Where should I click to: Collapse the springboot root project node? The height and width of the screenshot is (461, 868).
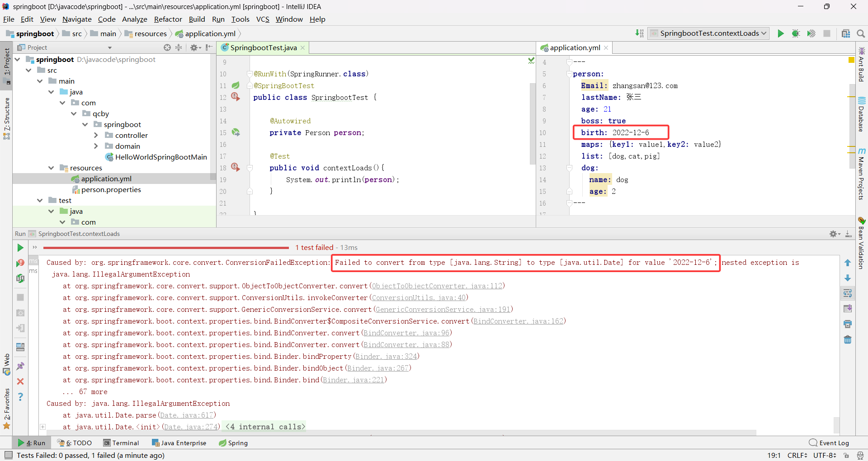click(x=18, y=59)
